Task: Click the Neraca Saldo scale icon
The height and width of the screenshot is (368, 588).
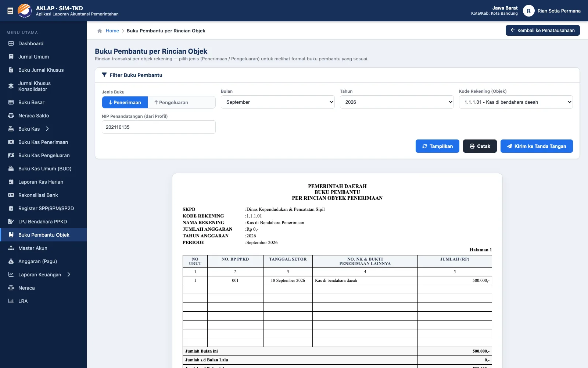Action: 11,116
